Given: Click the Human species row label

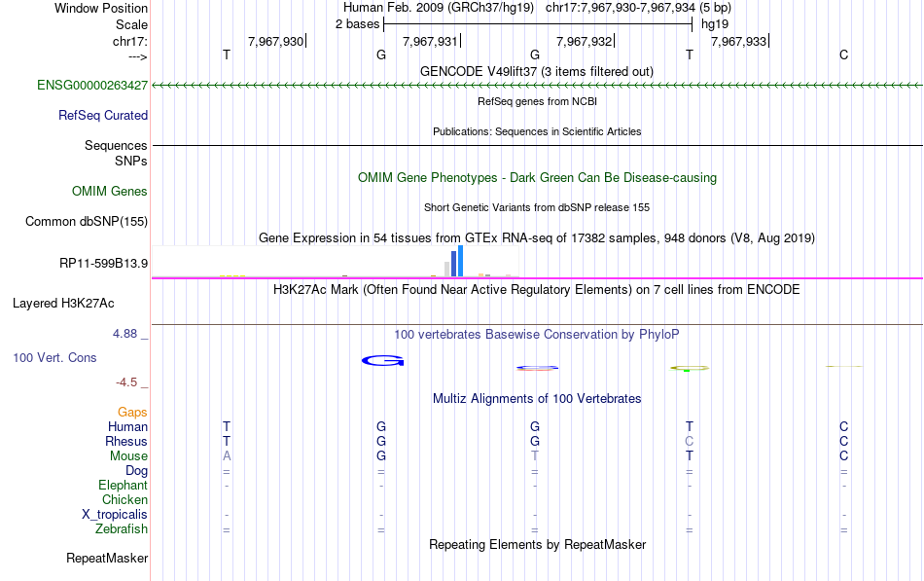Looking at the screenshot, I should coord(127,427).
